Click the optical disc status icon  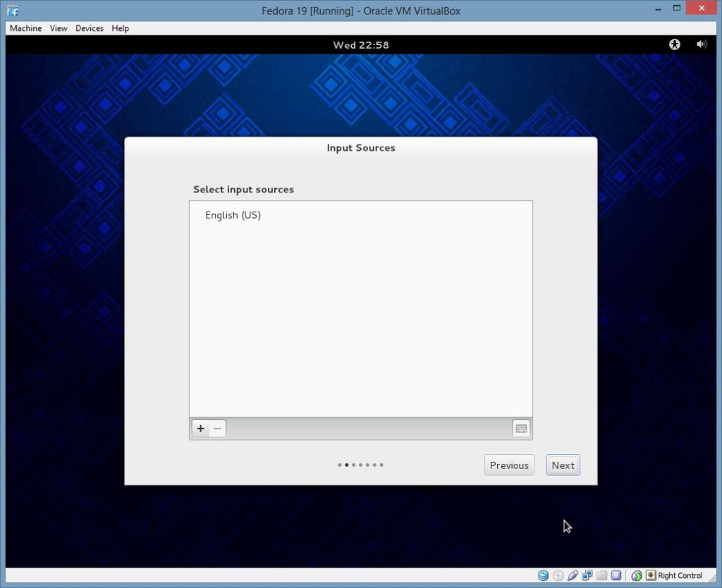click(558, 575)
